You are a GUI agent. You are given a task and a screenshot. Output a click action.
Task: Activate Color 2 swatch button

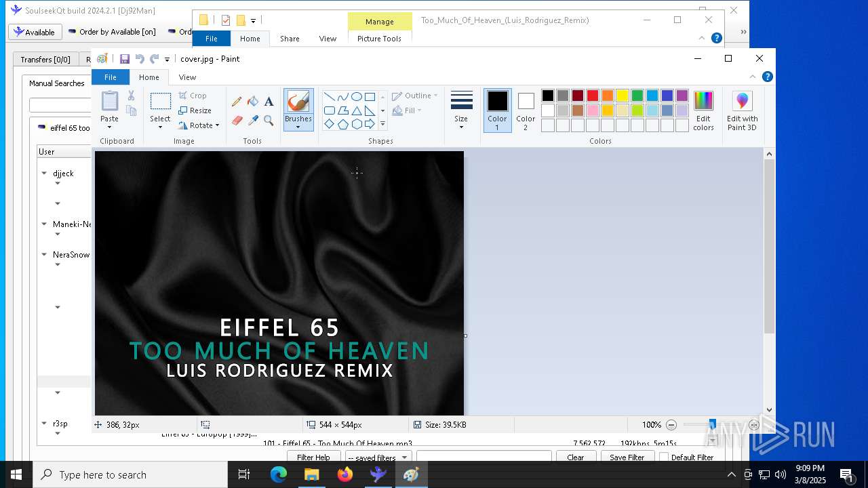coord(526,111)
